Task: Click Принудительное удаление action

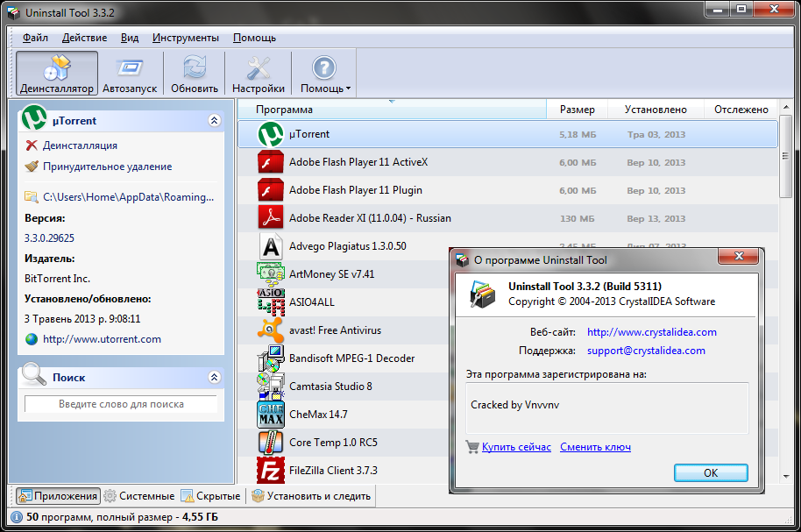Action: coord(99,167)
